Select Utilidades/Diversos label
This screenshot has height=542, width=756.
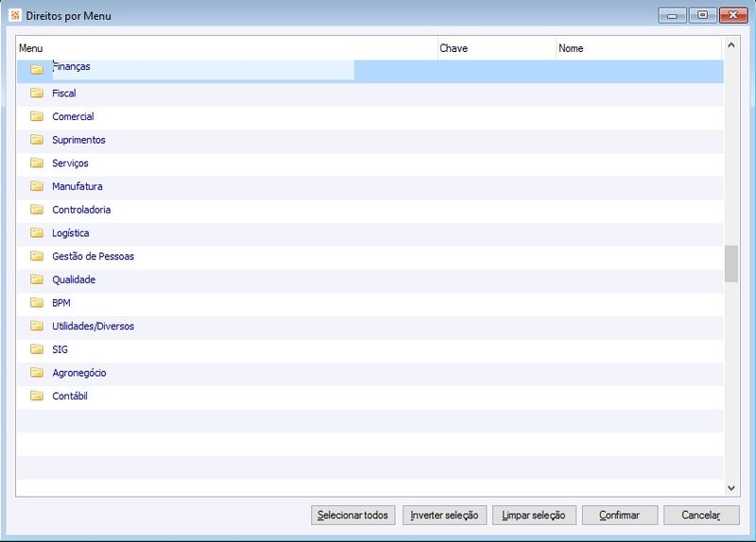pos(93,326)
